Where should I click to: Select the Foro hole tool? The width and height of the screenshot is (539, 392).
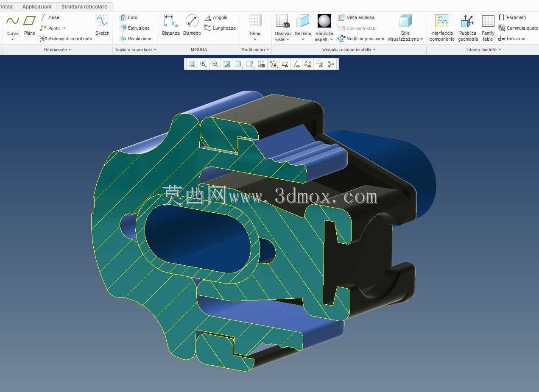pos(128,17)
